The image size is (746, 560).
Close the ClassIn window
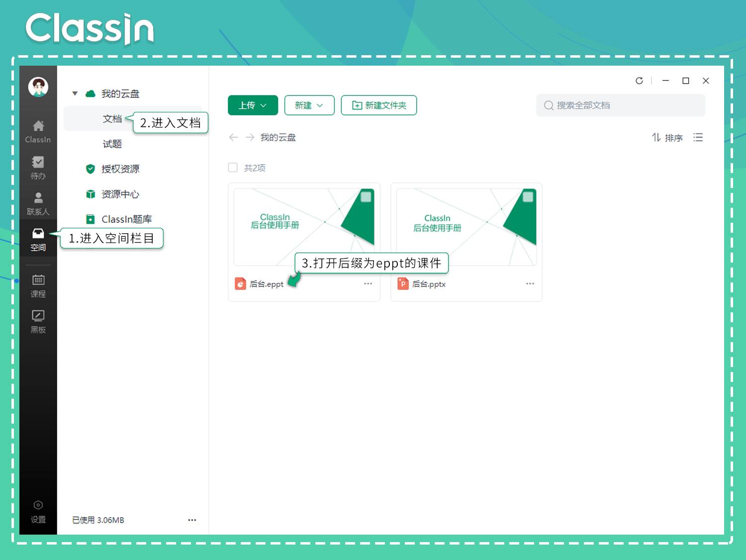pos(706,81)
